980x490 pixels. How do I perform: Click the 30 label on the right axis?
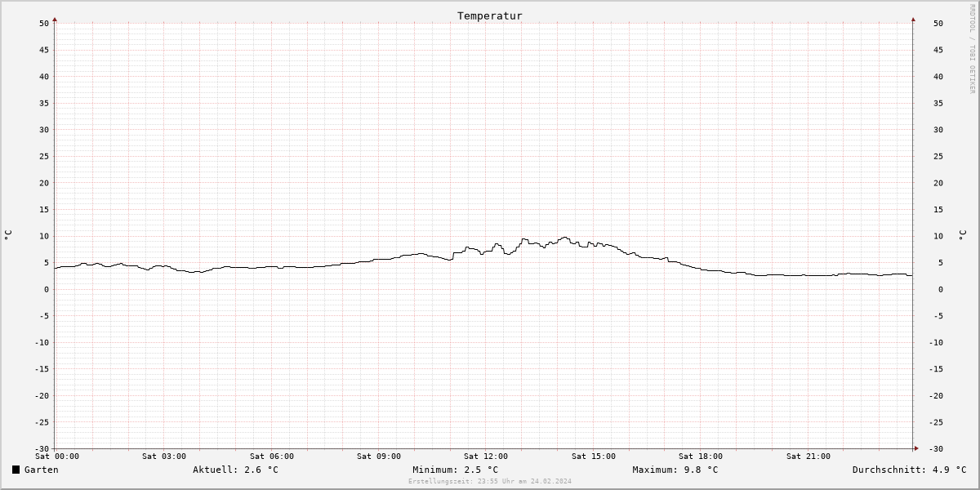point(939,130)
